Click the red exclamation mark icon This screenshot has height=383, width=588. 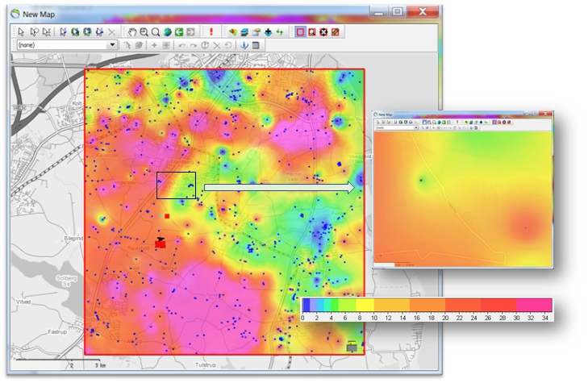[x=211, y=32]
